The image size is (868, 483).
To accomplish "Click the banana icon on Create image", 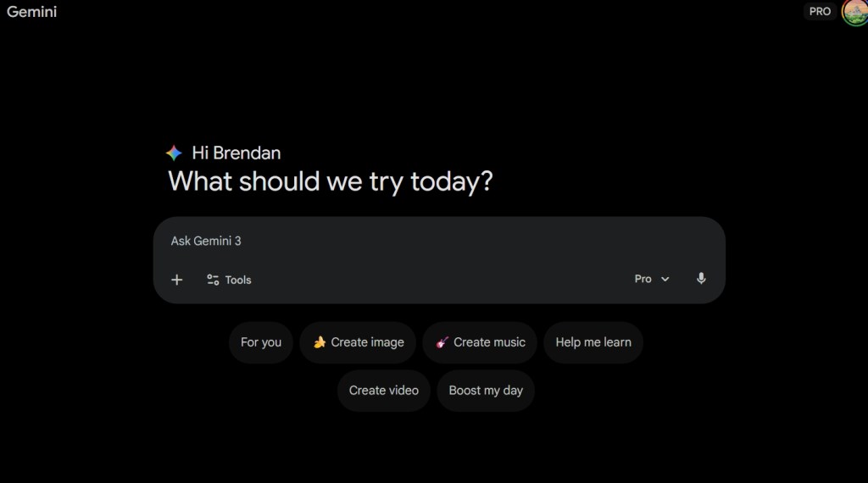I will point(320,342).
